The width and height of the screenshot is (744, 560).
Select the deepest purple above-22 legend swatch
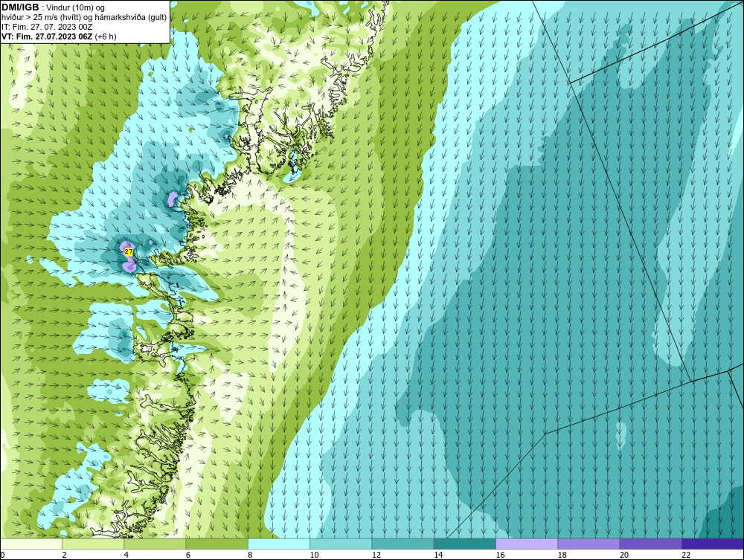point(713,544)
